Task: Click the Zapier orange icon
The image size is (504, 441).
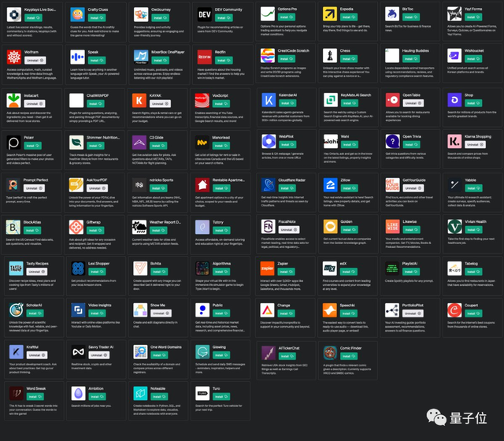Action: [x=268, y=269]
